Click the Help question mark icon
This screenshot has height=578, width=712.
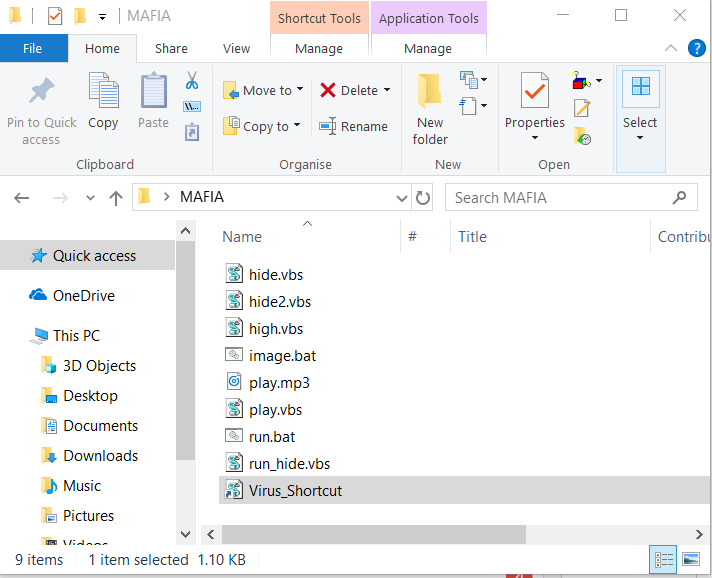[696, 48]
